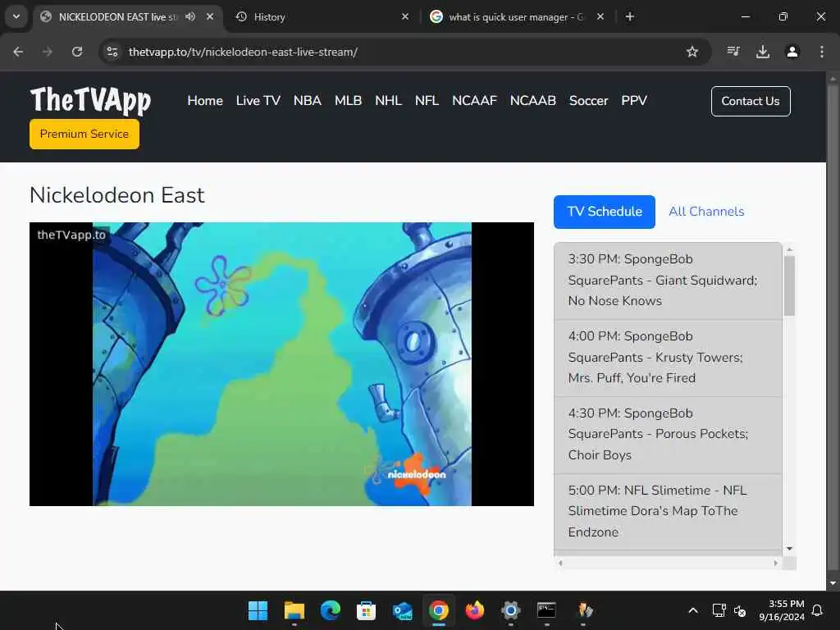The width and height of the screenshot is (840, 630).
Task: Expand the hidden system tray icons chevron
Action: tap(692, 610)
